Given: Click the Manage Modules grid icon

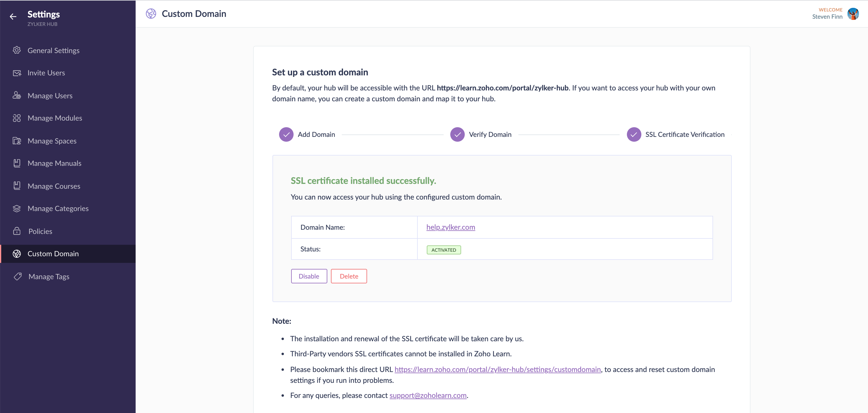Looking at the screenshot, I should click(x=17, y=118).
